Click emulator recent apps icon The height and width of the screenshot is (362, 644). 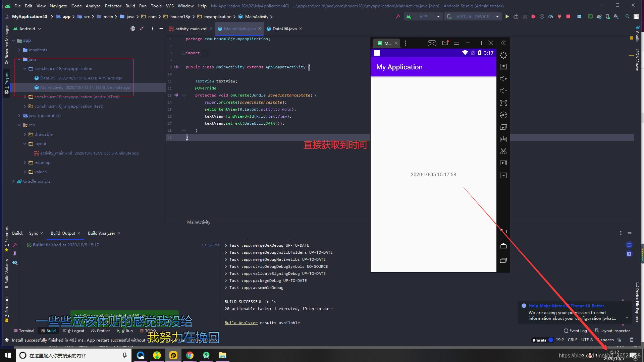[x=503, y=260]
